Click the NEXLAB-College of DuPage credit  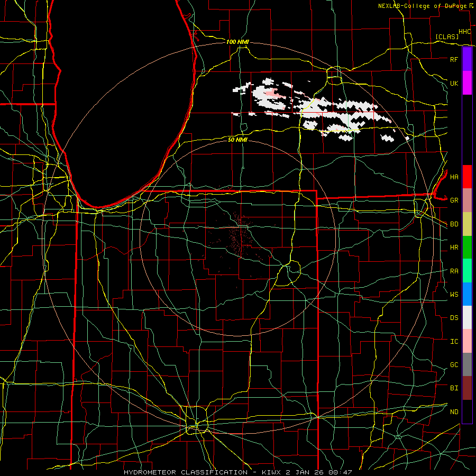click(425, 6)
